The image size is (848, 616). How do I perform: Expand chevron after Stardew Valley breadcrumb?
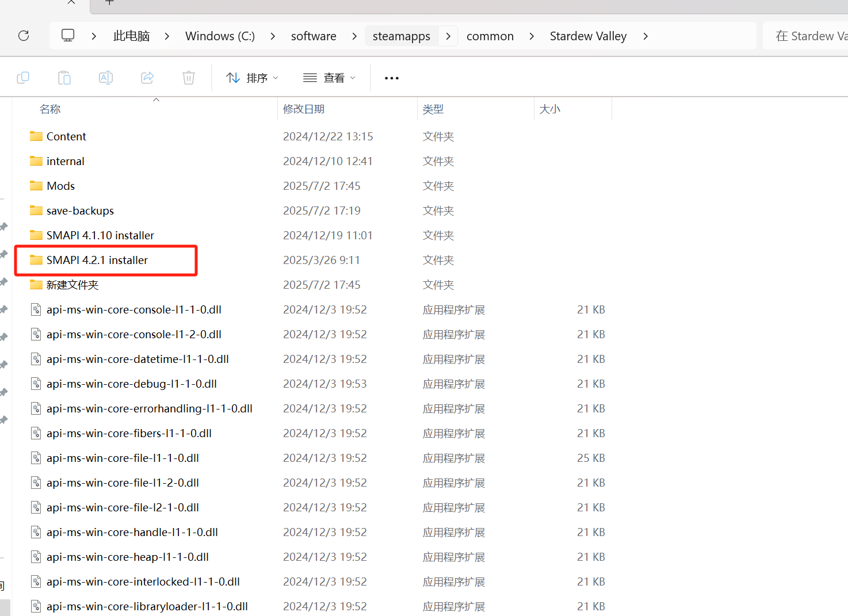(x=645, y=36)
